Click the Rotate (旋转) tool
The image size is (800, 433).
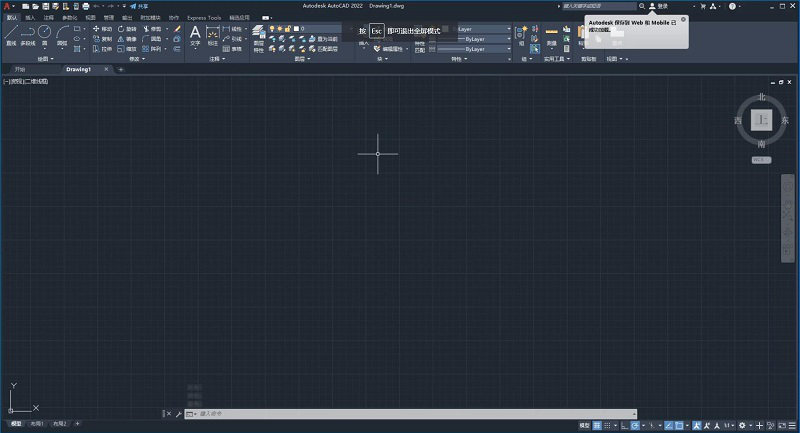pyautogui.click(x=127, y=29)
